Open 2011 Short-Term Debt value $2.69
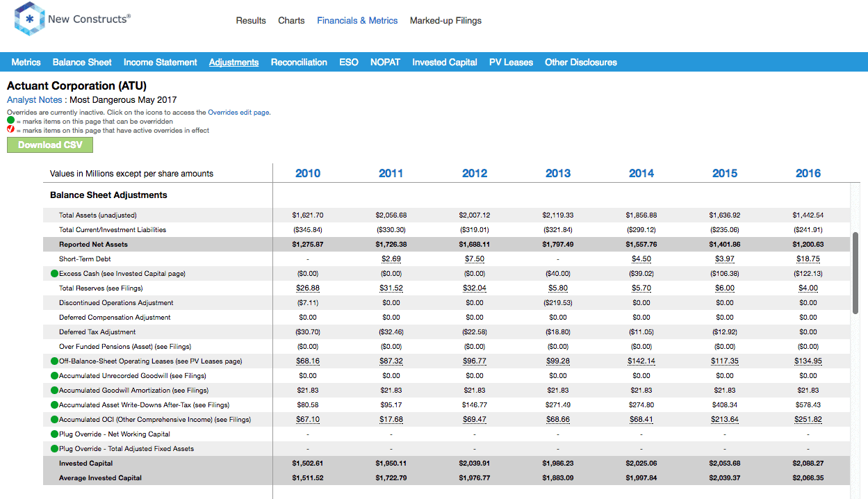Image resolution: width=868 pixels, height=499 pixels. point(391,259)
